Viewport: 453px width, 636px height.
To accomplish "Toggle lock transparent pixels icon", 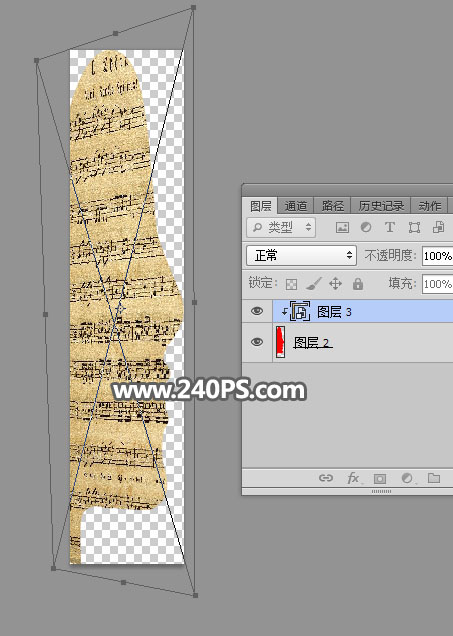I will point(292,284).
